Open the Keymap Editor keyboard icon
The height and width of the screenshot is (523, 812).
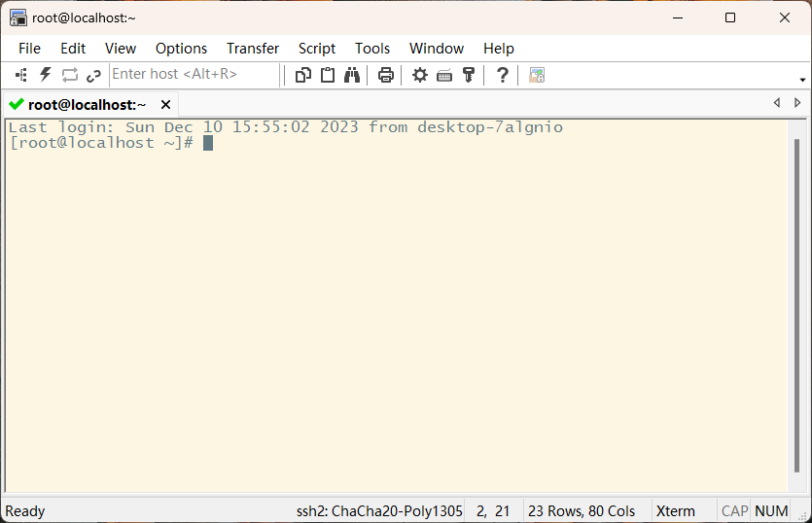[x=444, y=76]
